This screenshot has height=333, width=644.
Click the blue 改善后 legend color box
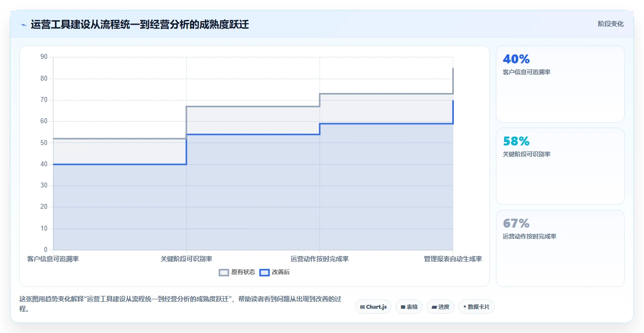click(265, 272)
